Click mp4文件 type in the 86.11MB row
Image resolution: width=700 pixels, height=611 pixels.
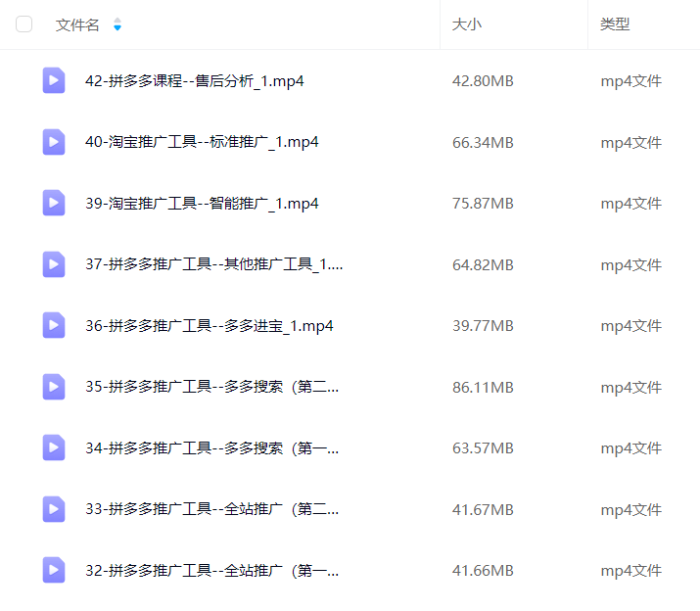click(x=630, y=388)
